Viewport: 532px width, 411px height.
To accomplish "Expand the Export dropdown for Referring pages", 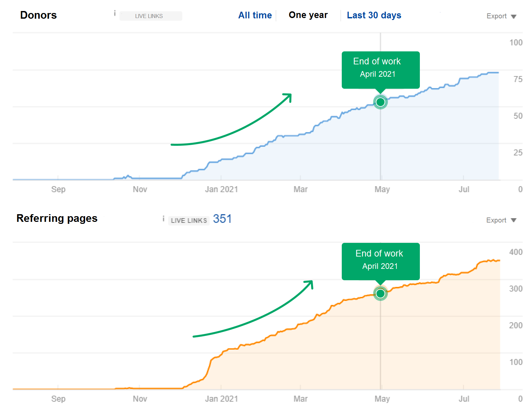I will (501, 220).
